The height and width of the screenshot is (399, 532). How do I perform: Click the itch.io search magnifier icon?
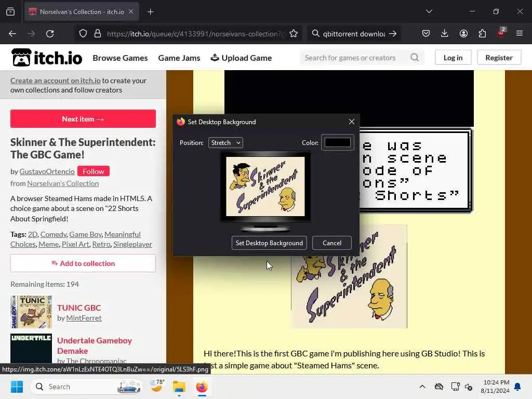tap(415, 57)
